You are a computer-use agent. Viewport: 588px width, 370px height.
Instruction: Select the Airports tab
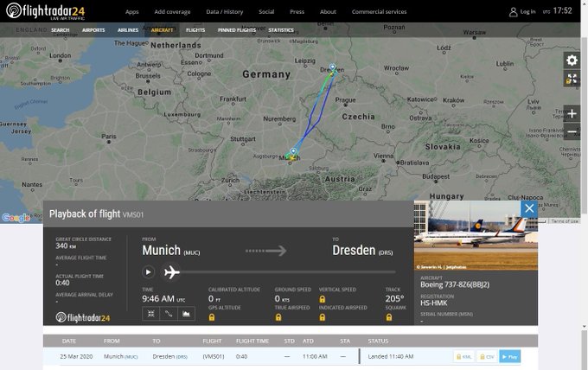click(93, 30)
